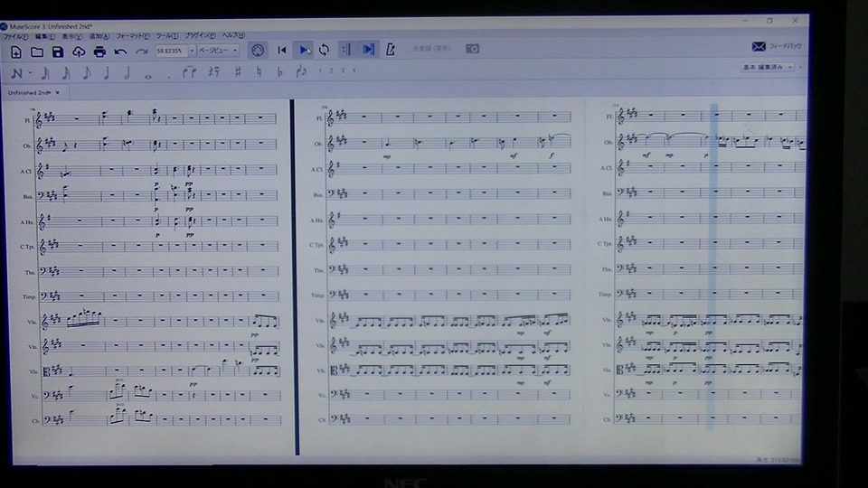Screen dimensions: 868x488
Task: Toggle loop playback
Action: pyautogui.click(x=325, y=50)
